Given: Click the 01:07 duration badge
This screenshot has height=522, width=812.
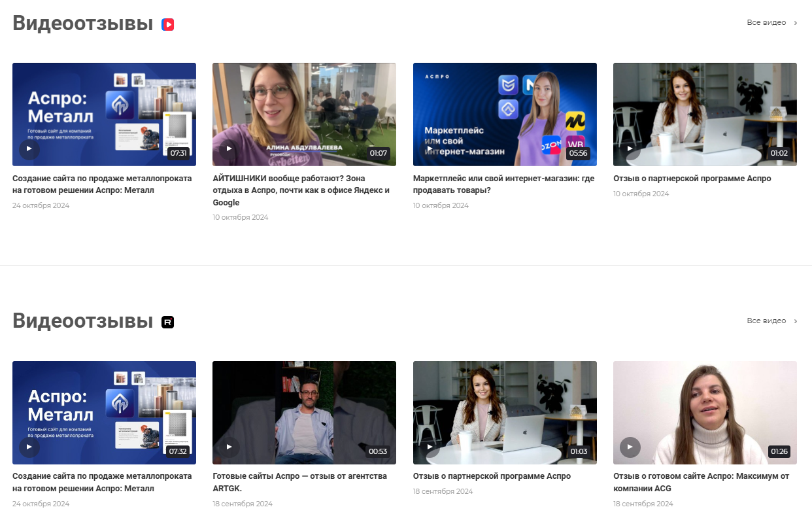Looking at the screenshot, I should 379,153.
